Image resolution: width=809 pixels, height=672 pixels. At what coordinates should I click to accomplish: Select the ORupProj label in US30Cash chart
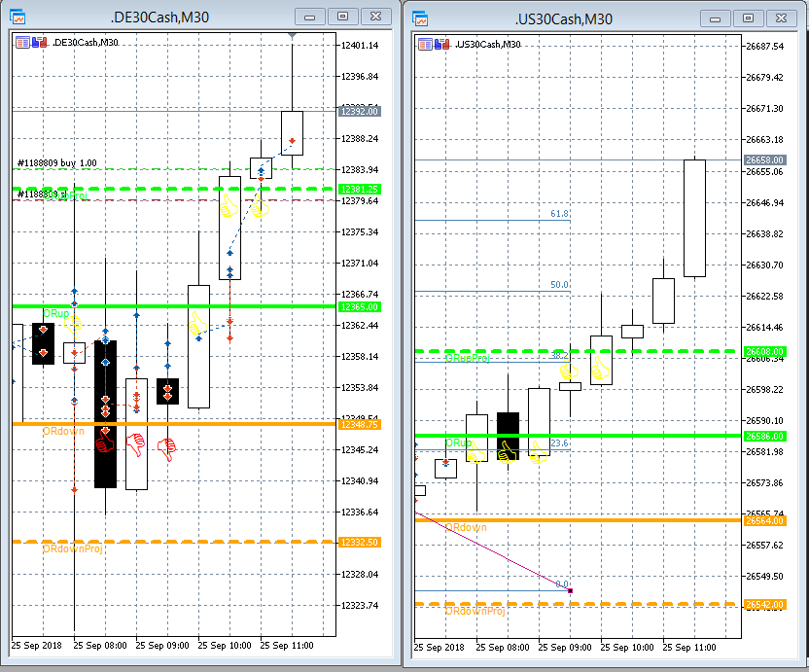[467, 358]
